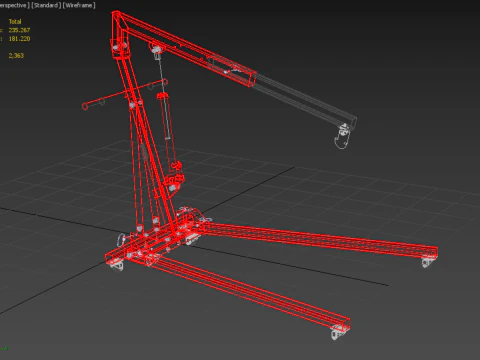Open the [Standard] viewport menu label

[x=46, y=5]
